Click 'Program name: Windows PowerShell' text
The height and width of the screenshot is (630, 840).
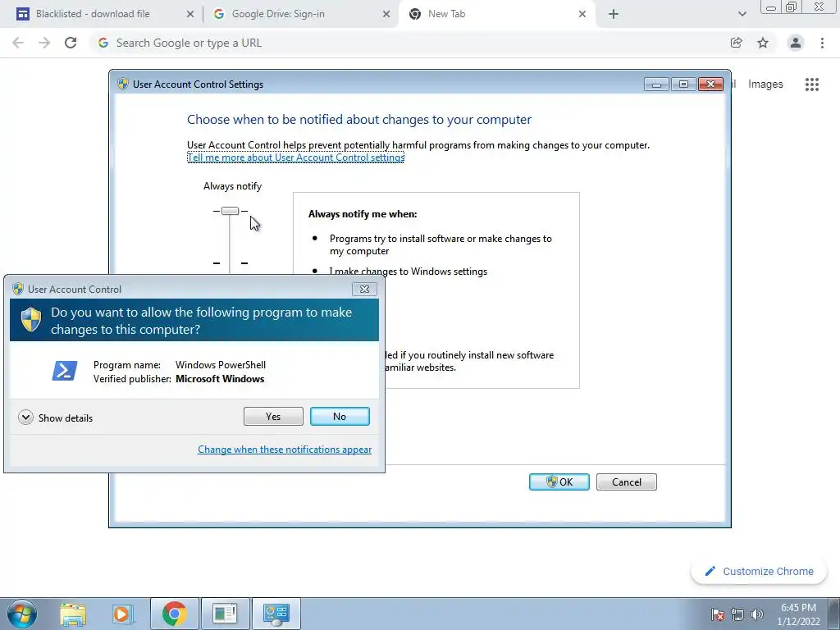(180, 365)
